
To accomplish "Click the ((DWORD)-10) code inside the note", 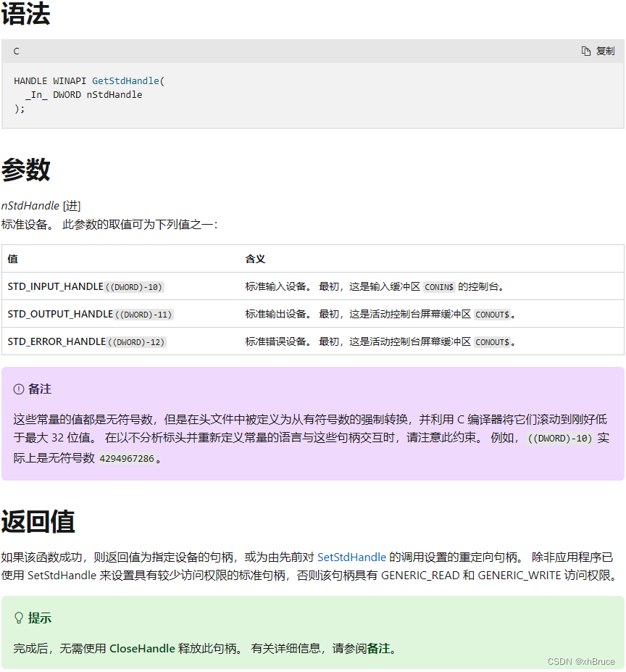I will (x=559, y=438).
